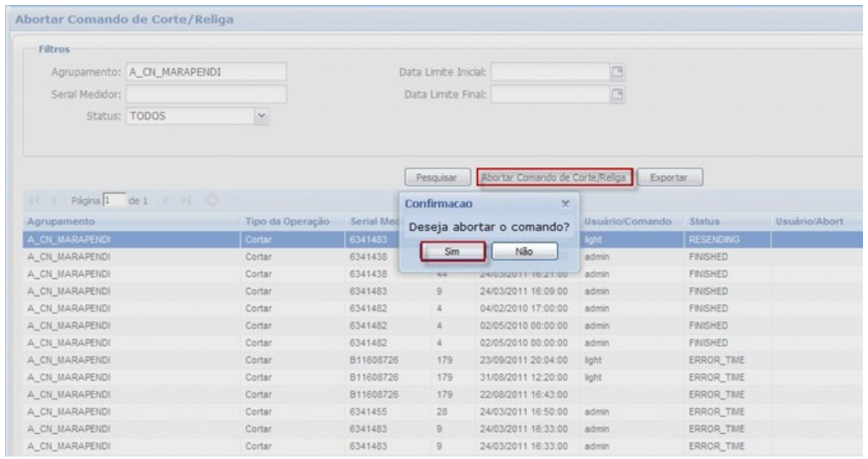This screenshot has width=868, height=459.
Task: Click the Agrupamento input field
Action: 205,72
